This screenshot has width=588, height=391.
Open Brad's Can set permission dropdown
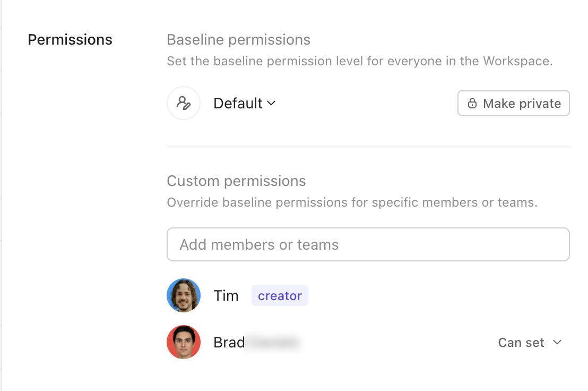pyautogui.click(x=530, y=343)
